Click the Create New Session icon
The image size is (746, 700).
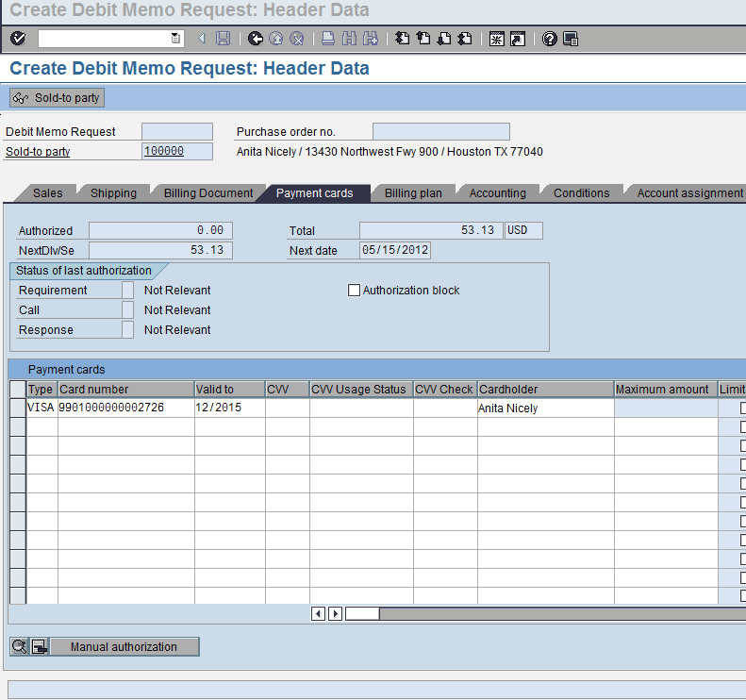click(496, 39)
